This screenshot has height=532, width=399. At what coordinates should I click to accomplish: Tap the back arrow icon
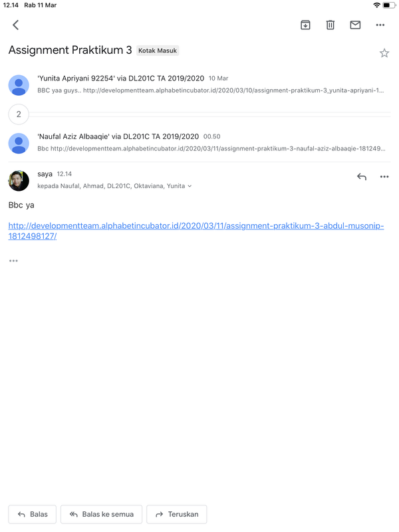(x=15, y=25)
